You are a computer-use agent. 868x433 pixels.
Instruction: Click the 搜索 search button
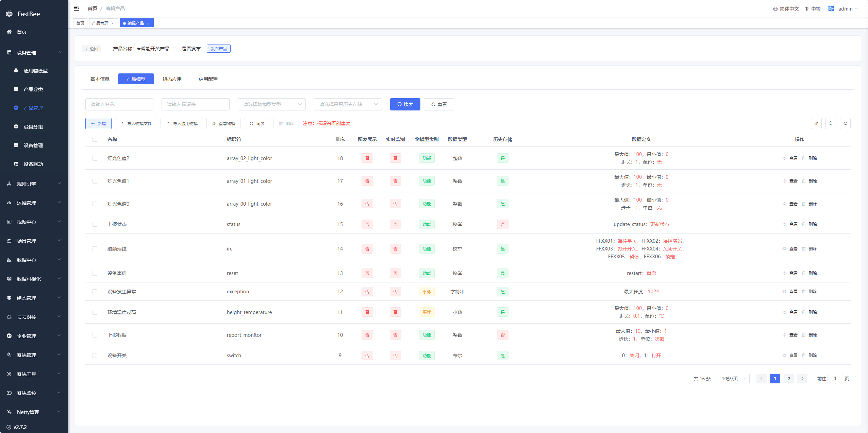click(405, 104)
